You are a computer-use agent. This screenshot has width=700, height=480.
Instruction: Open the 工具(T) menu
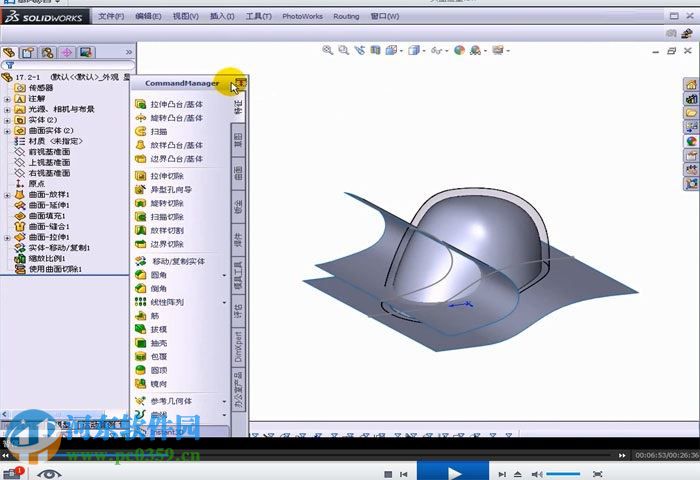point(259,16)
